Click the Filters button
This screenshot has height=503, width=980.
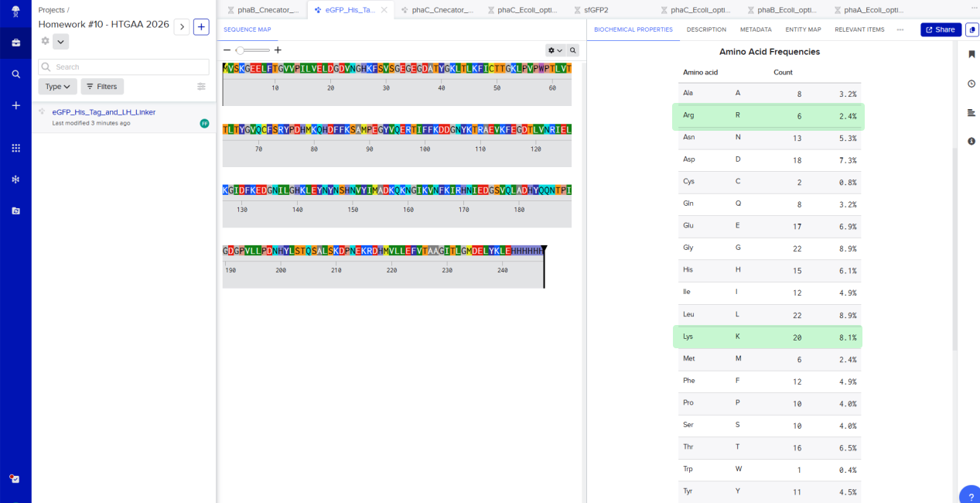pyautogui.click(x=102, y=87)
